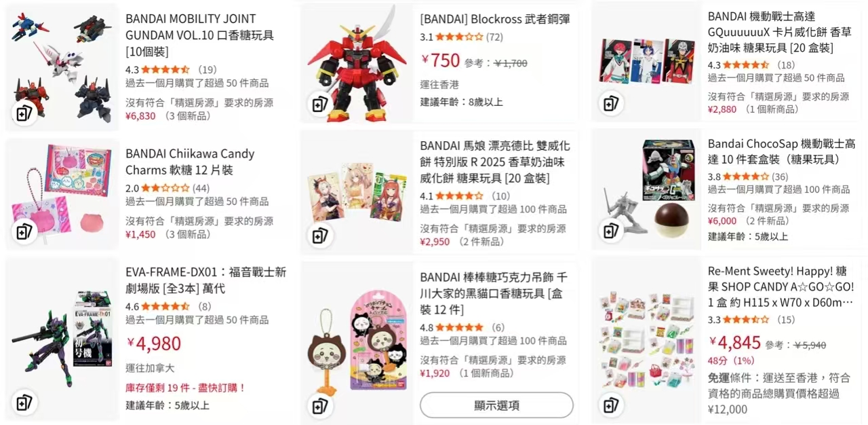Click the add-to-list icon on the EVA-FRAME-DX01 image
Image resolution: width=868 pixels, height=425 pixels.
tap(24, 401)
